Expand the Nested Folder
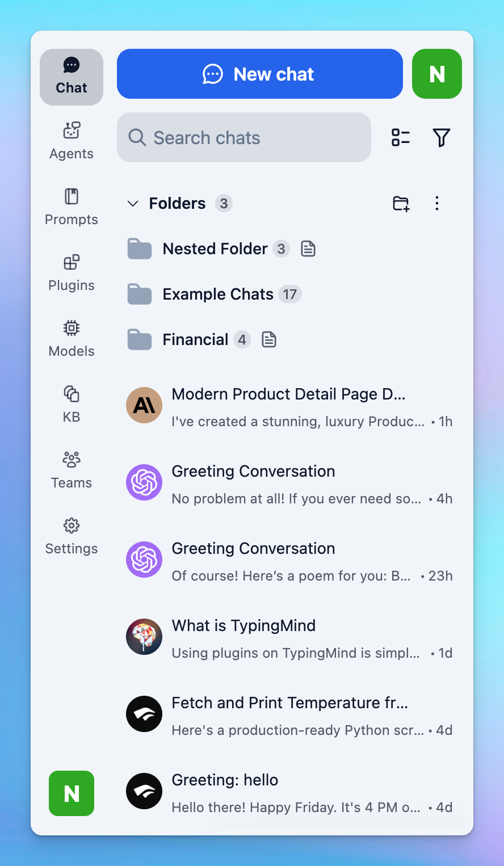 point(215,249)
